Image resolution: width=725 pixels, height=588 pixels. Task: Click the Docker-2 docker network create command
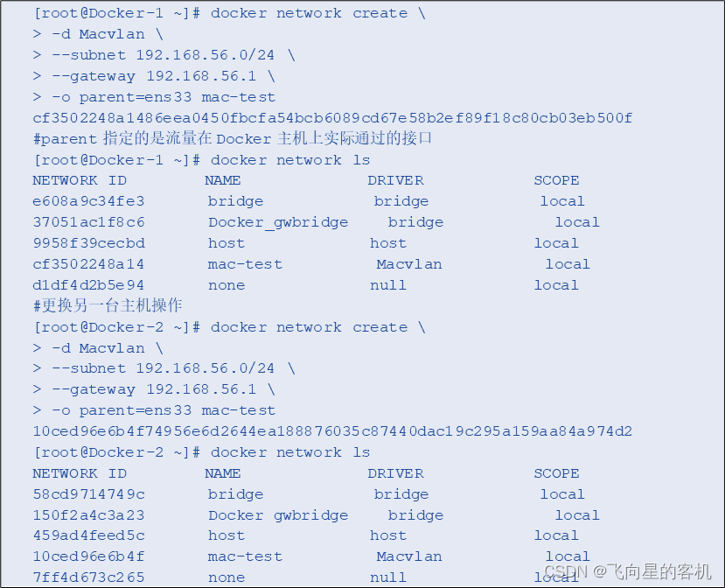230,327
